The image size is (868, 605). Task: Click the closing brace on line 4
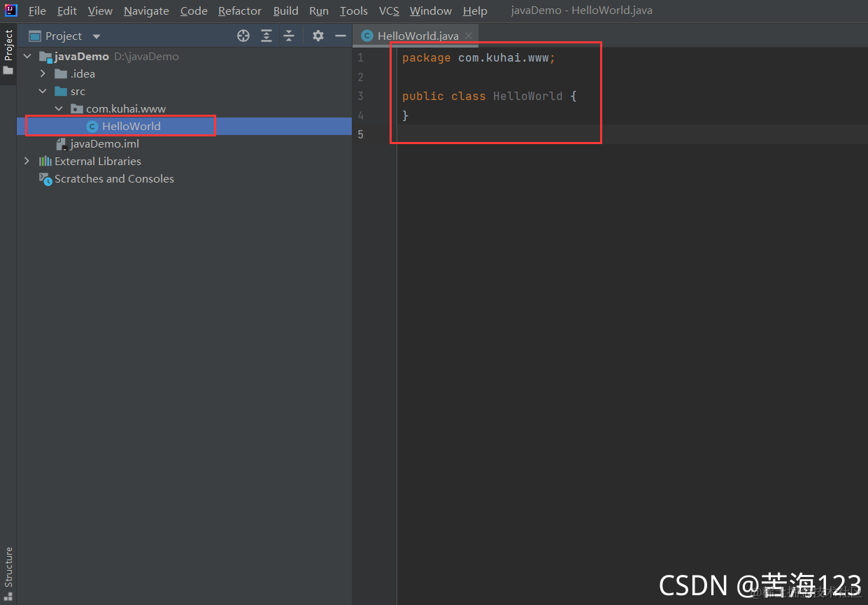[x=406, y=115]
